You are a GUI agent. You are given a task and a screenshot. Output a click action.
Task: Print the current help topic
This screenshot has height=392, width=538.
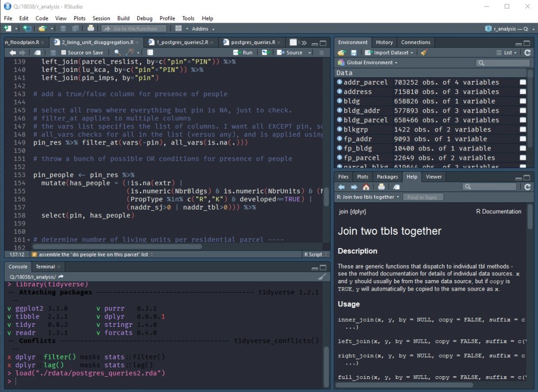(x=381, y=187)
